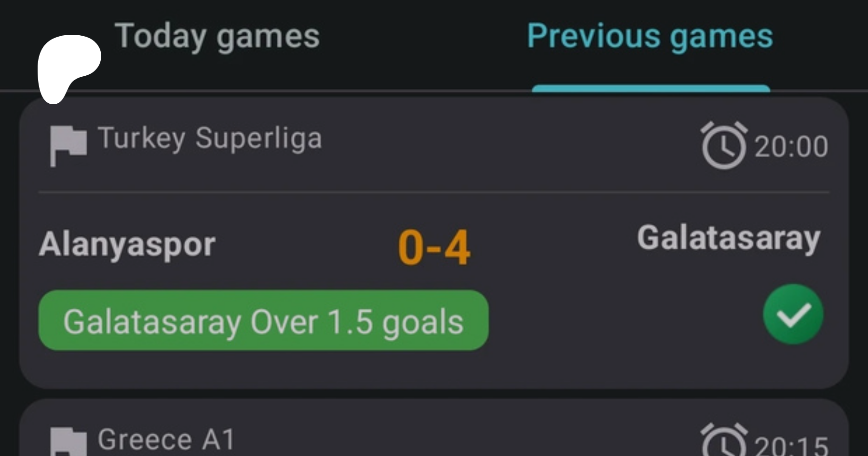Switch to the Today games tab
Viewport: 868px width, 456px height.
coord(217,37)
